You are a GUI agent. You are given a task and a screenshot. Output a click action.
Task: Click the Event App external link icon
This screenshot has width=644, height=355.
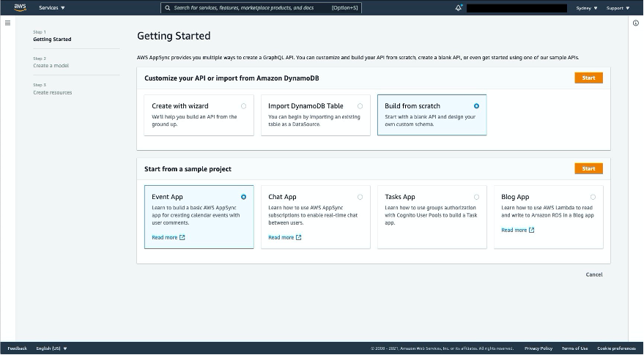click(x=182, y=237)
